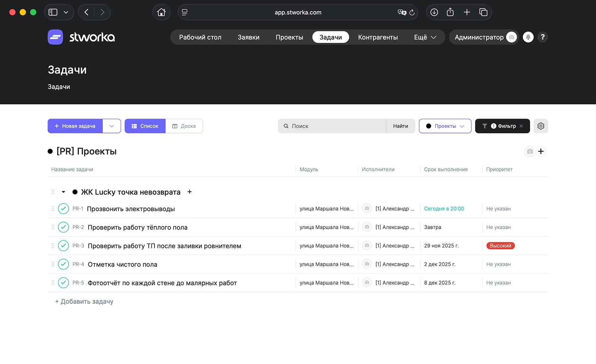Viewport: 596px width, 364px height.
Task: Click the Safari share icon
Action: point(450,12)
